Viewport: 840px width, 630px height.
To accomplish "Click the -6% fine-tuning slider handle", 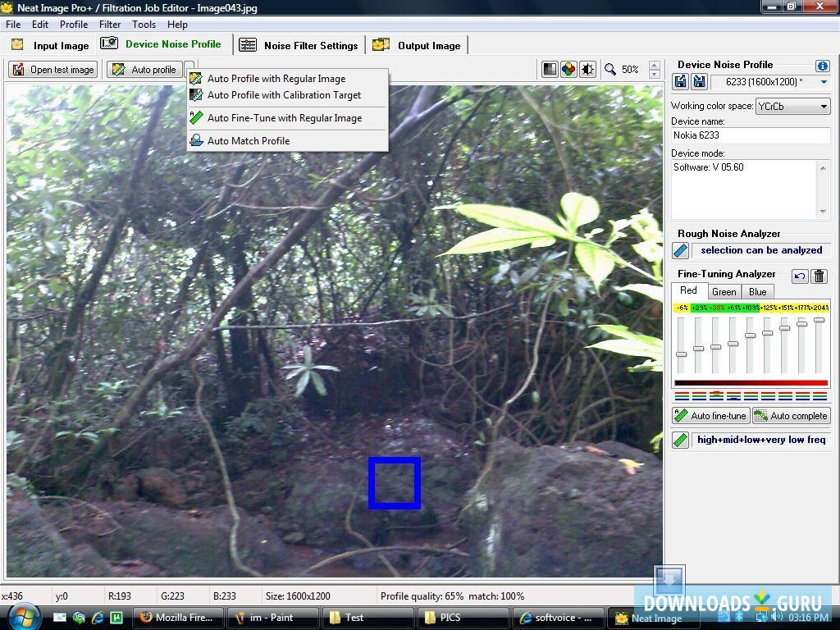I will pyautogui.click(x=682, y=354).
